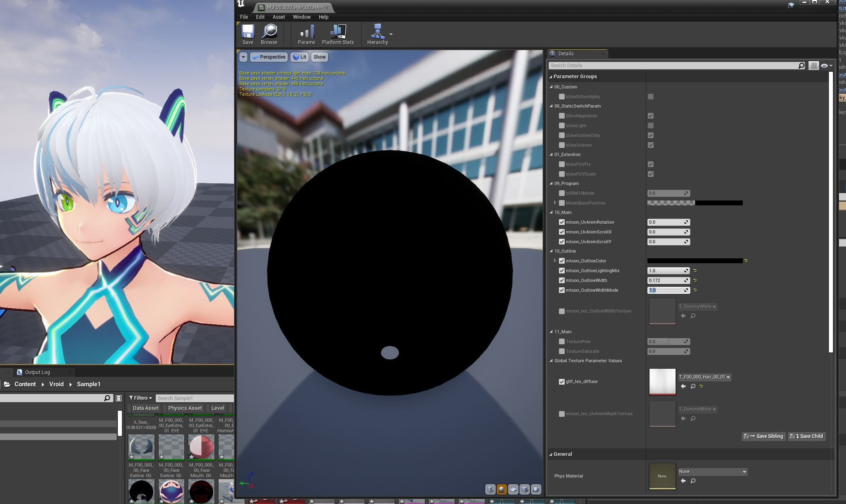This screenshot has width=846, height=504.
Task: Open Platform Stats from the toolbar
Action: pos(338,34)
